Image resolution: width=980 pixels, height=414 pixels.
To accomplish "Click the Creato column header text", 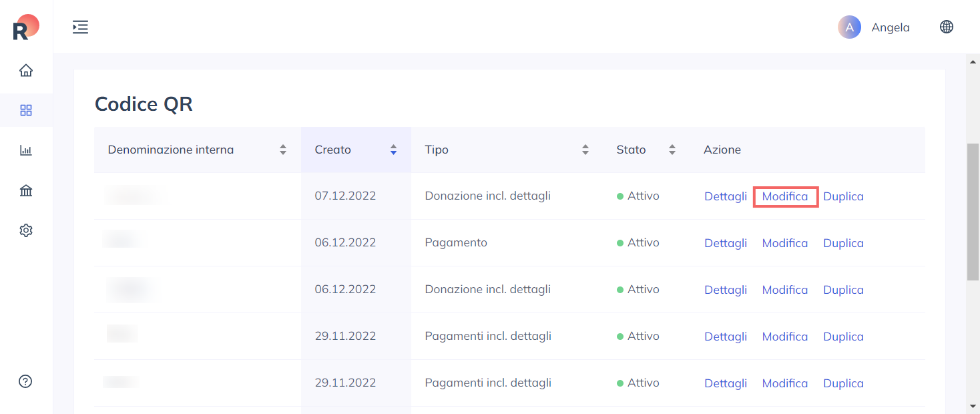I will pyautogui.click(x=332, y=150).
